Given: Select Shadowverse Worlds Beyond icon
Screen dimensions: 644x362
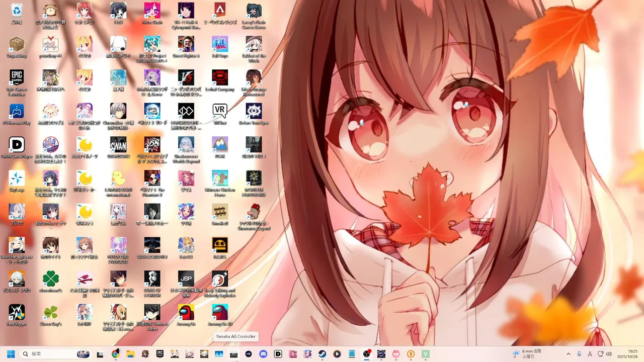Looking at the screenshot, I should point(186,145).
